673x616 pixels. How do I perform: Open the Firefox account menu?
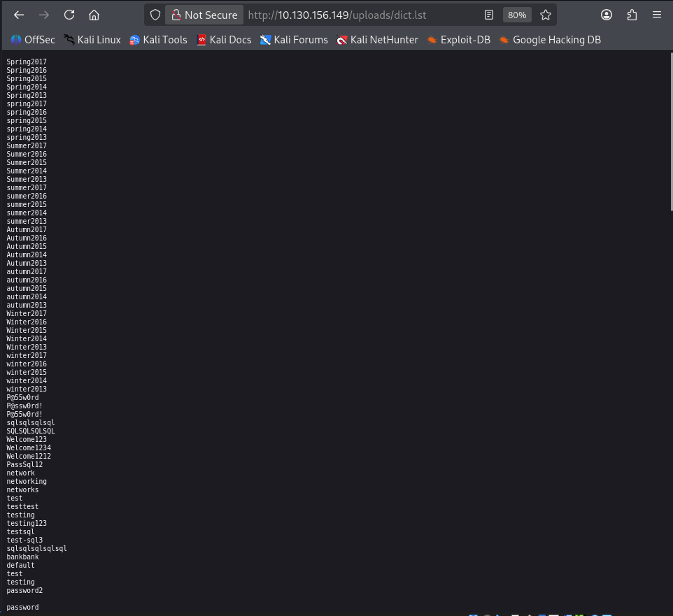[x=607, y=15]
